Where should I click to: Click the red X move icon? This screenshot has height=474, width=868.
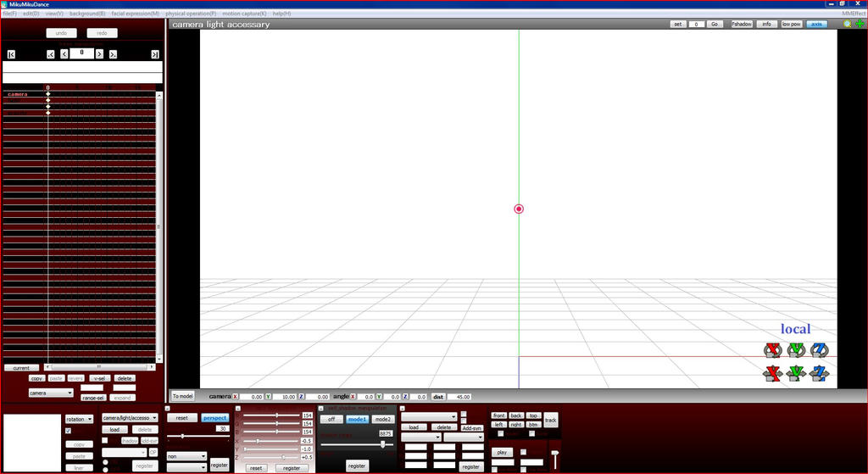tap(772, 374)
